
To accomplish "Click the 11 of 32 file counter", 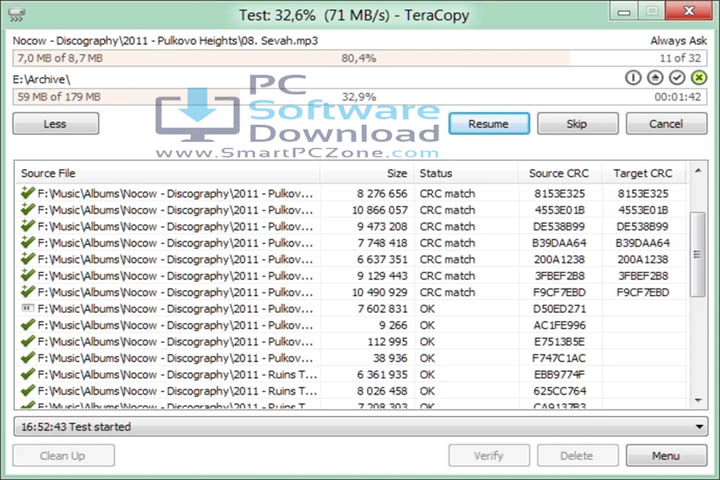I will click(x=680, y=58).
